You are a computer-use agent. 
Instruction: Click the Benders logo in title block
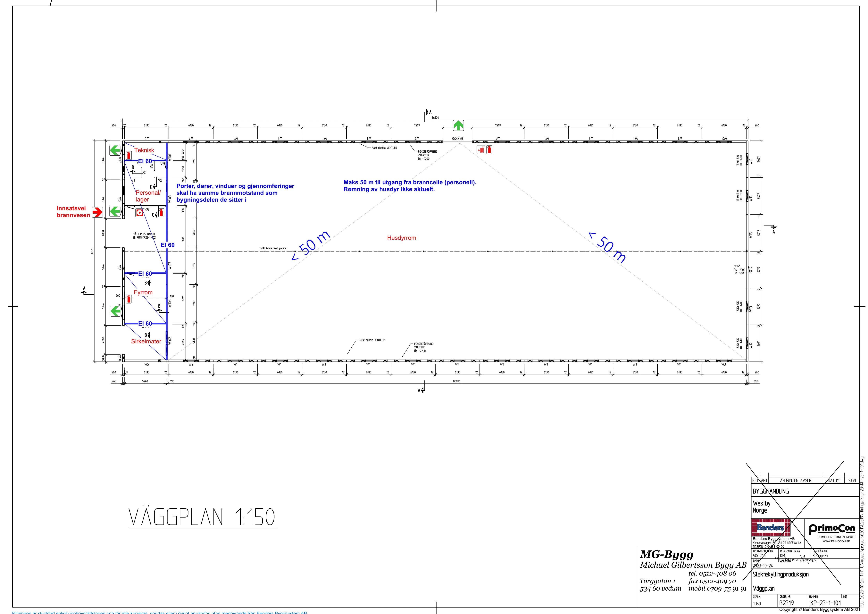pos(771,527)
